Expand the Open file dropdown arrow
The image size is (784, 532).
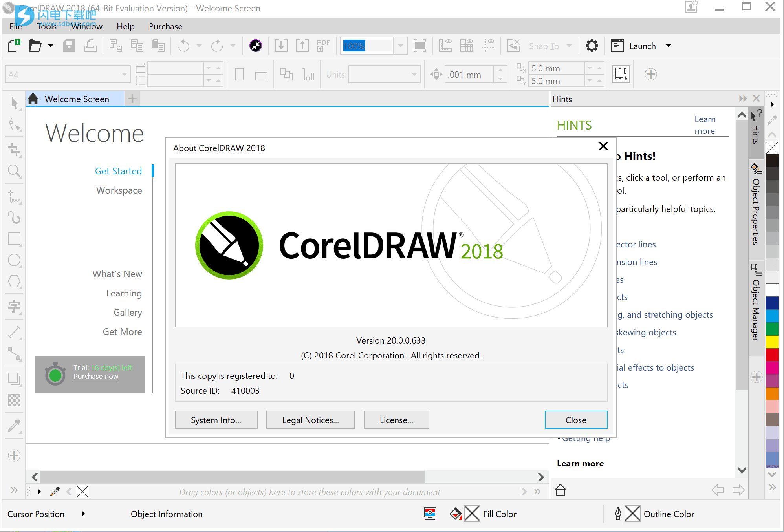pyautogui.click(x=51, y=46)
